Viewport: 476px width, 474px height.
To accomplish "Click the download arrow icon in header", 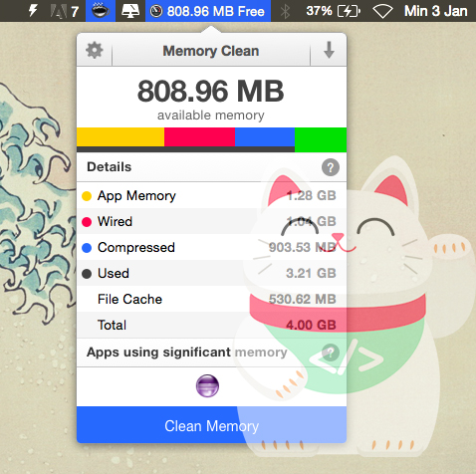I will tap(329, 50).
